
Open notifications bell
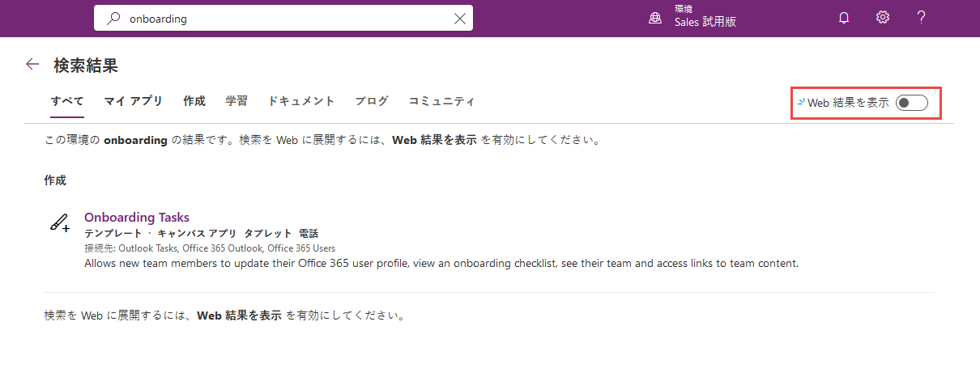tap(844, 18)
